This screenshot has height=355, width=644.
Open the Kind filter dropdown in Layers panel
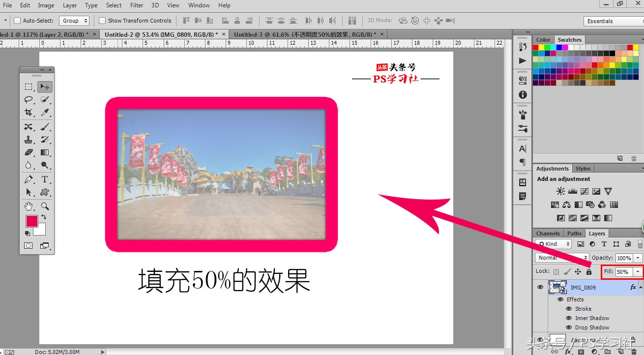pos(553,243)
